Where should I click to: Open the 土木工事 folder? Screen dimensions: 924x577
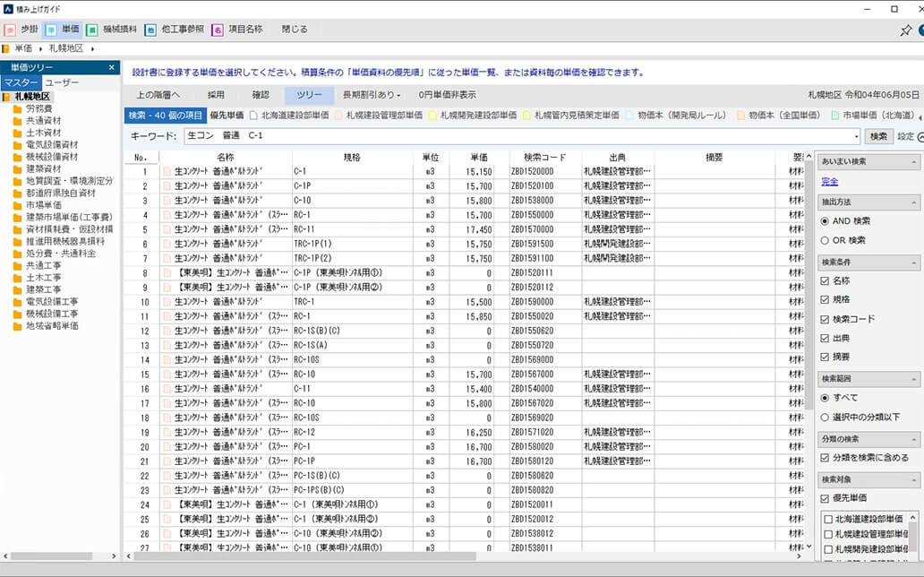pos(38,277)
